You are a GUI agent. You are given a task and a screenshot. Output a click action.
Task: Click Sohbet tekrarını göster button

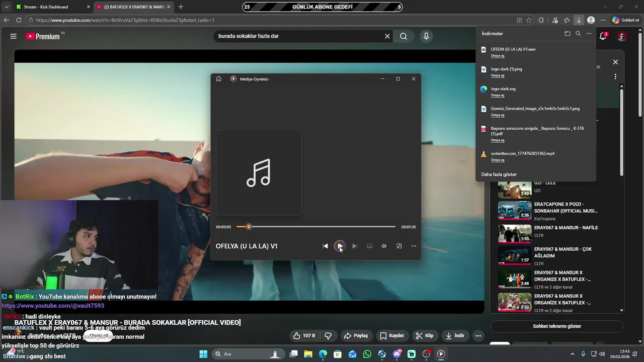[557, 326]
